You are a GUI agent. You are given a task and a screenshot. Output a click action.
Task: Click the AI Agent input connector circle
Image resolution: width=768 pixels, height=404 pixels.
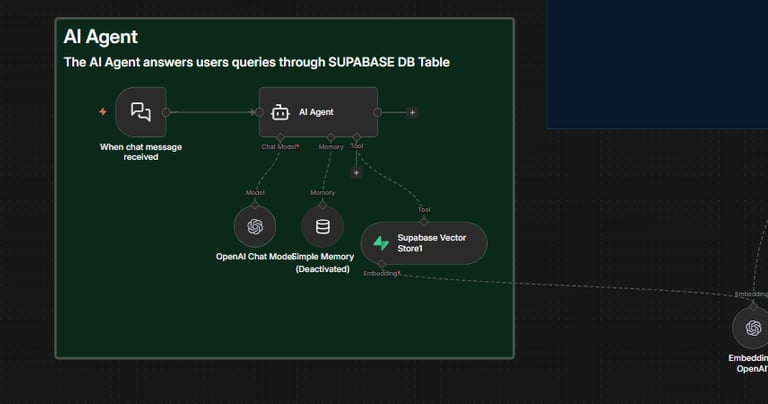[x=260, y=113]
